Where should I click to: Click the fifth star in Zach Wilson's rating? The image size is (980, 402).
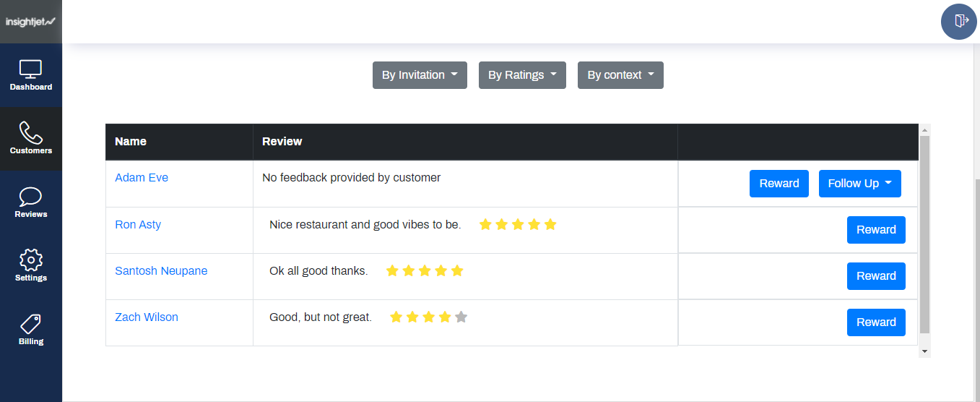click(x=461, y=317)
